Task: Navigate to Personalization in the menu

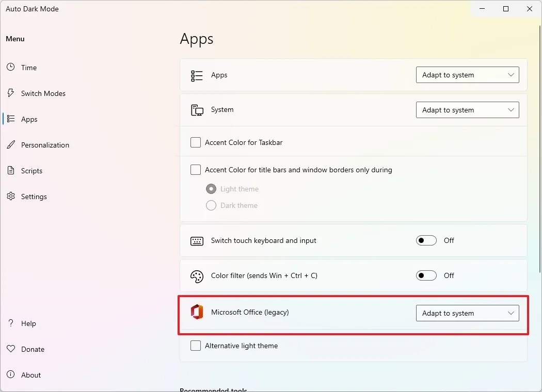Action: click(x=45, y=145)
